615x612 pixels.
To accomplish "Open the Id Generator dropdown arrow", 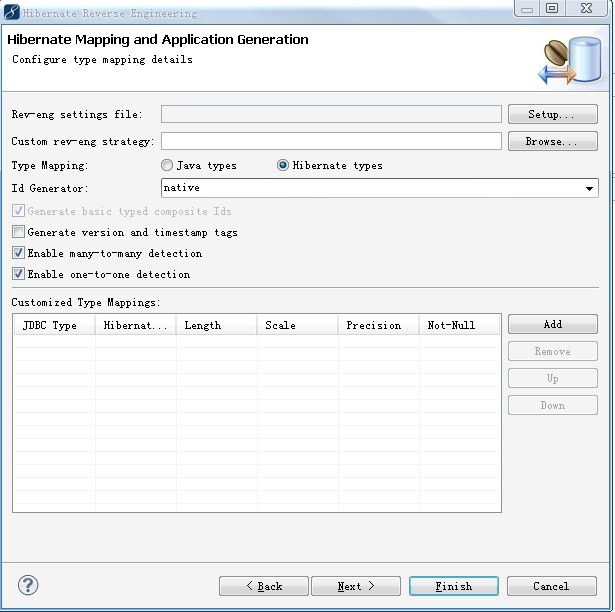I will point(589,189).
